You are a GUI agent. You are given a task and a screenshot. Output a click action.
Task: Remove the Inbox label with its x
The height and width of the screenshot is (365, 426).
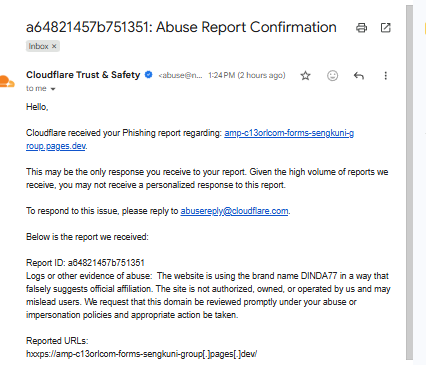pos(54,46)
